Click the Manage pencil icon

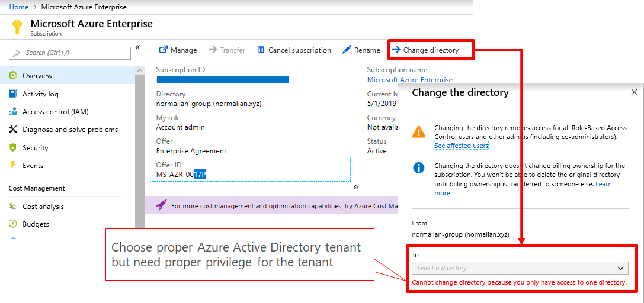(x=164, y=50)
